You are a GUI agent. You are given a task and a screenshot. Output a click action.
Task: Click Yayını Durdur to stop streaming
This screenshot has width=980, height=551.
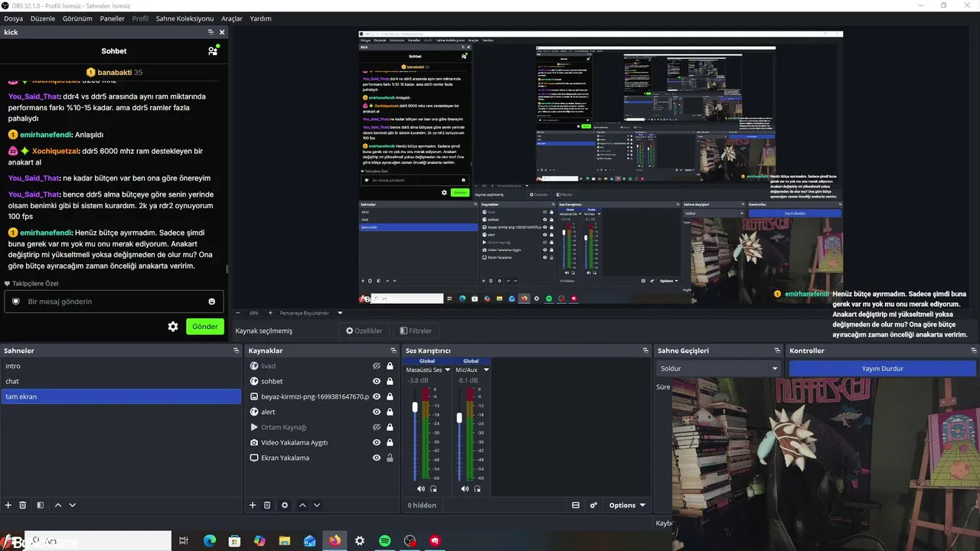(x=883, y=369)
